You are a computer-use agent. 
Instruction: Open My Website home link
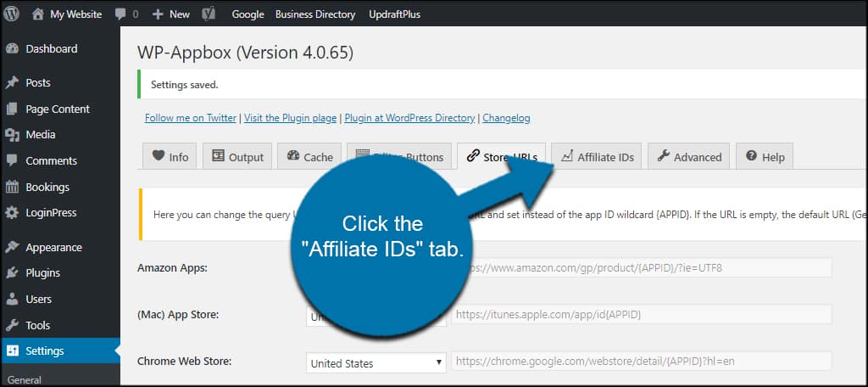(67, 14)
